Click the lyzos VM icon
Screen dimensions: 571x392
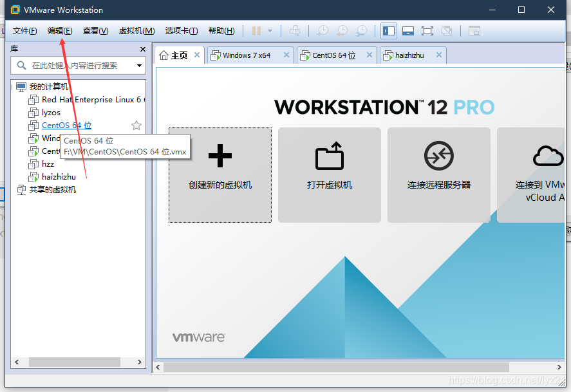click(33, 113)
